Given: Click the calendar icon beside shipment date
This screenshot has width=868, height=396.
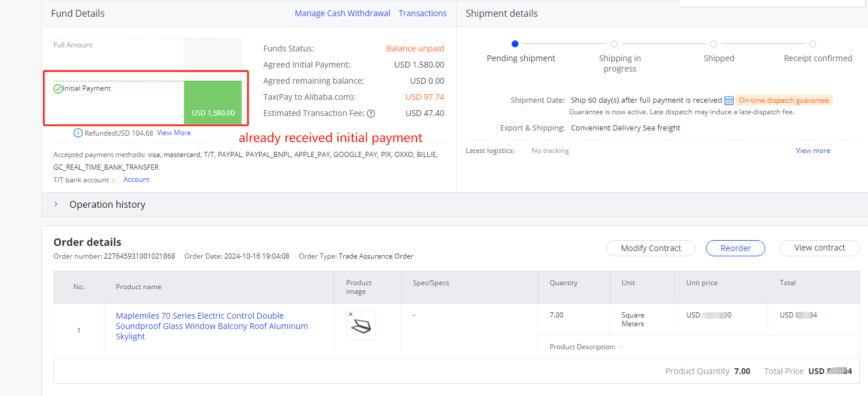Looking at the screenshot, I should point(729,100).
